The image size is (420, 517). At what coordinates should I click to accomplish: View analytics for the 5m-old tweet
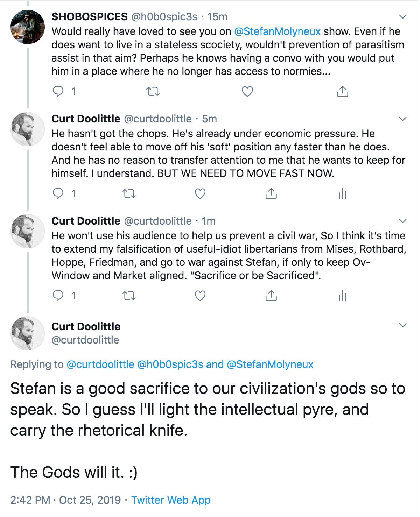tap(342, 194)
